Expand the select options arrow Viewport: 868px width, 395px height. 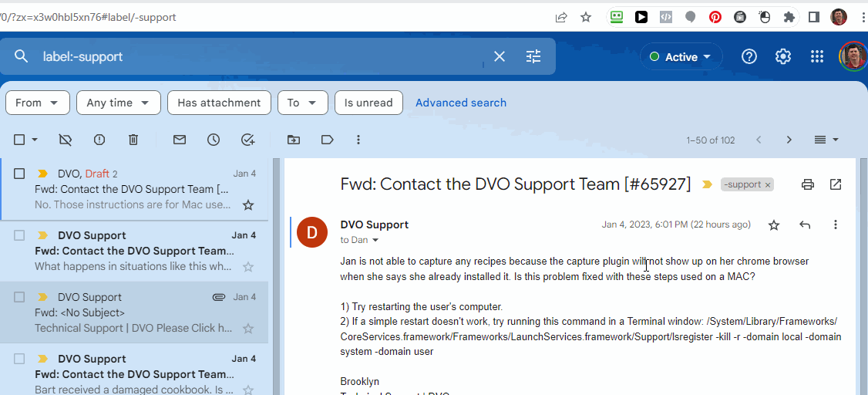(35, 140)
